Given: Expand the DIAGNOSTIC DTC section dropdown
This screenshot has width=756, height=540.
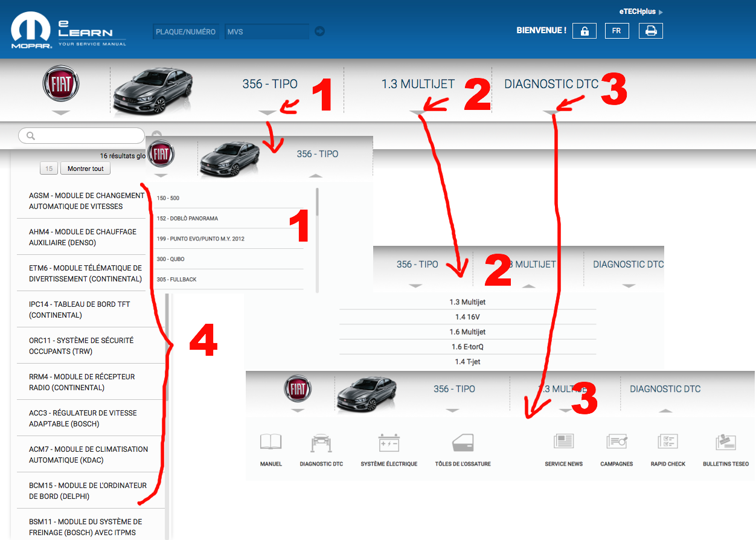Looking at the screenshot, I should tap(551, 112).
